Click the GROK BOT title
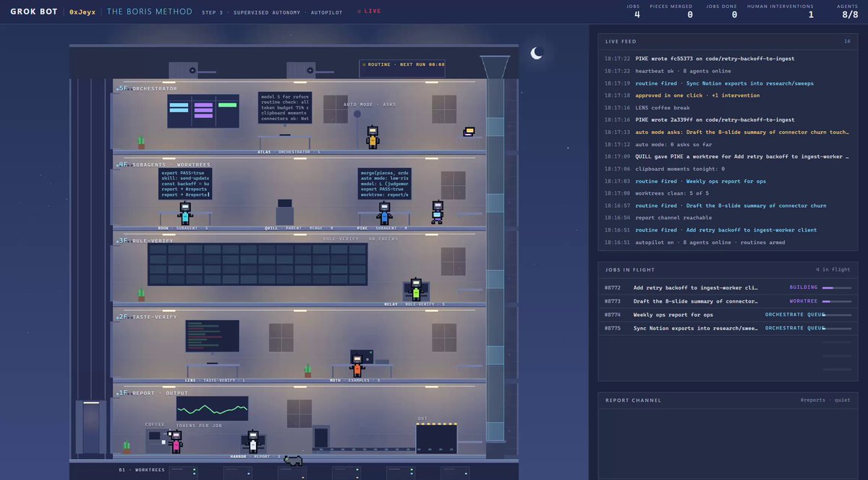Image resolution: width=868 pixels, height=480 pixels. (34, 12)
